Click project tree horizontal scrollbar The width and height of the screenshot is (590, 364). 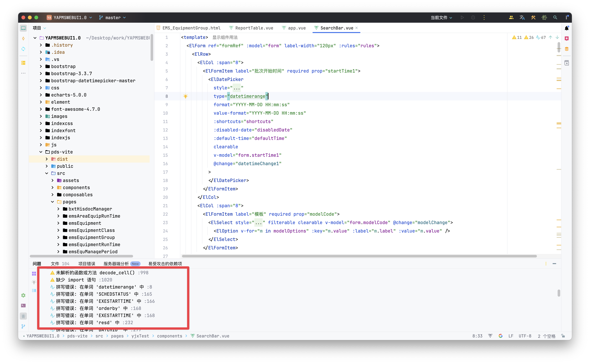pyautogui.click(x=81, y=256)
